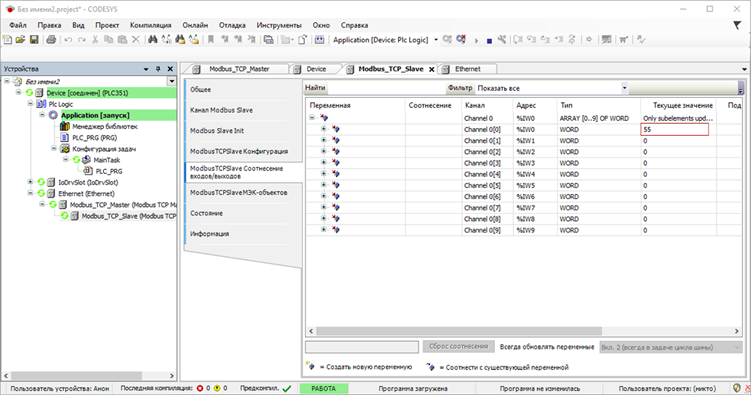Click the Undo arrow in toolbar
The image size is (751, 395).
coord(68,40)
